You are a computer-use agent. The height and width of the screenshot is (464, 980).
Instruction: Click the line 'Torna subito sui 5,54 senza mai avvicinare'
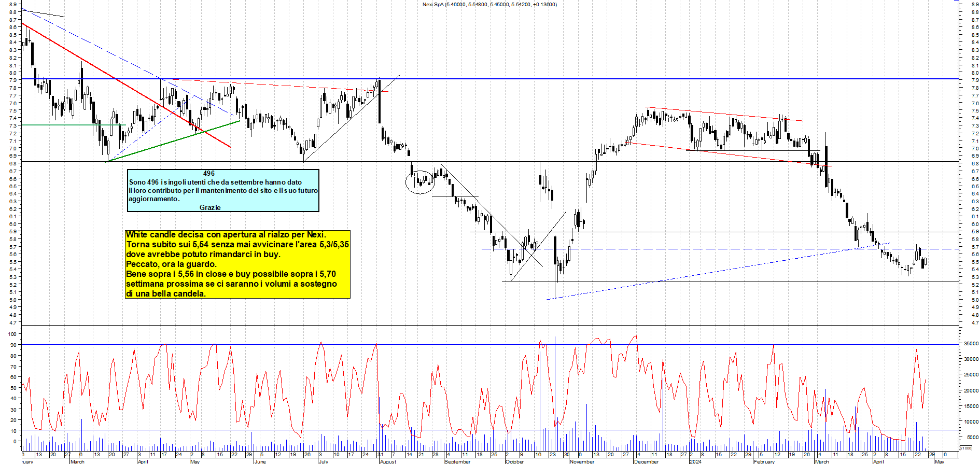coord(237,245)
